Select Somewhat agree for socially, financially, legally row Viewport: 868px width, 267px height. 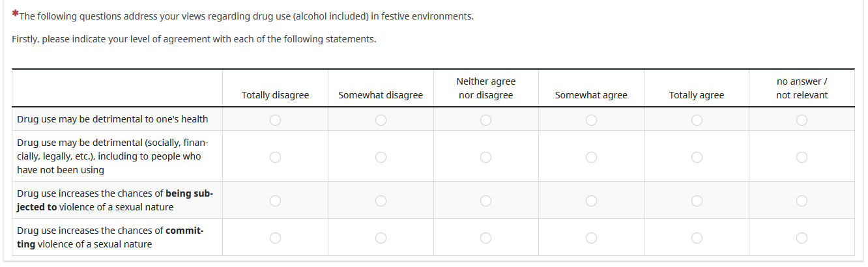pyautogui.click(x=591, y=157)
